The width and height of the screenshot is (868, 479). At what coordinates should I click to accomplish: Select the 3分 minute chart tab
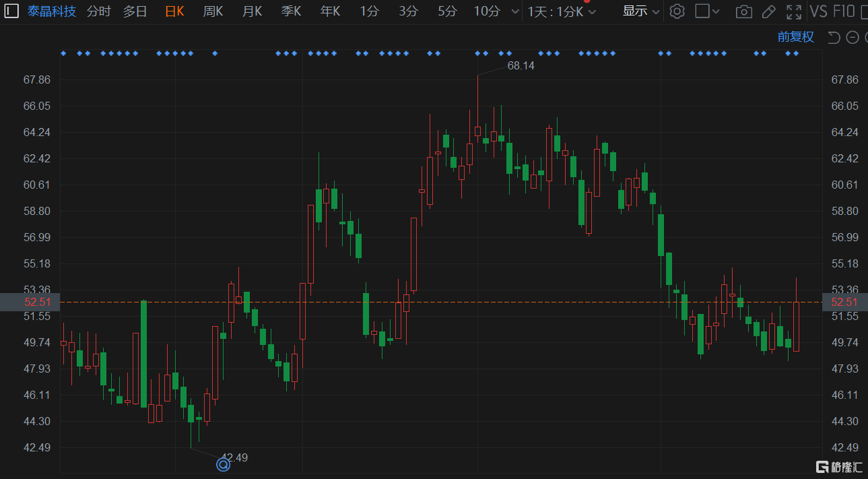408,11
